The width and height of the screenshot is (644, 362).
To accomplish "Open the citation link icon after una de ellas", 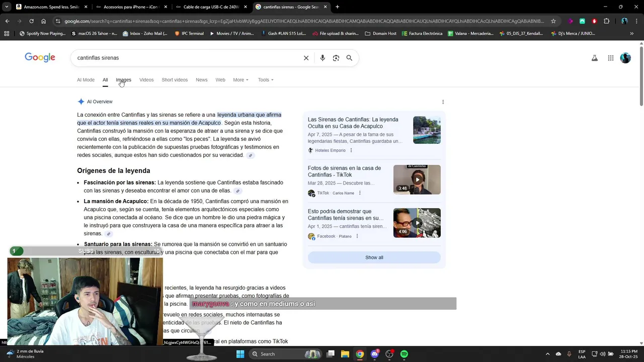I will point(238,191).
